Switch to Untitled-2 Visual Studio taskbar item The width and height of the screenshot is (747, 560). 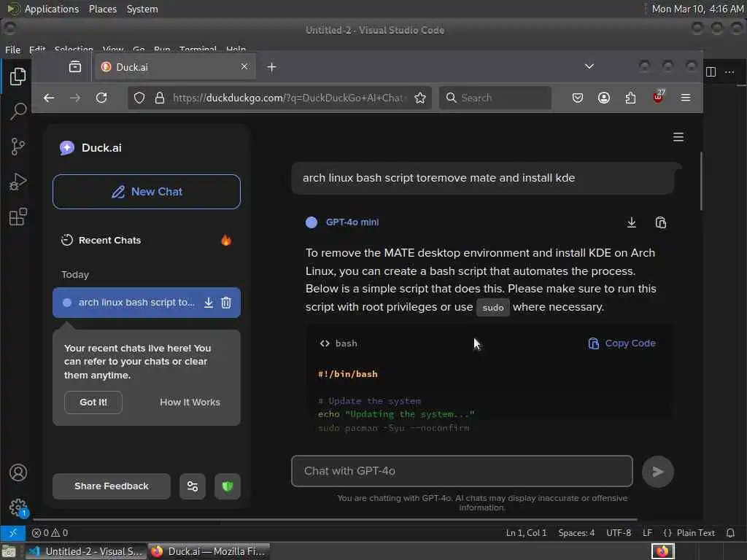coord(85,551)
